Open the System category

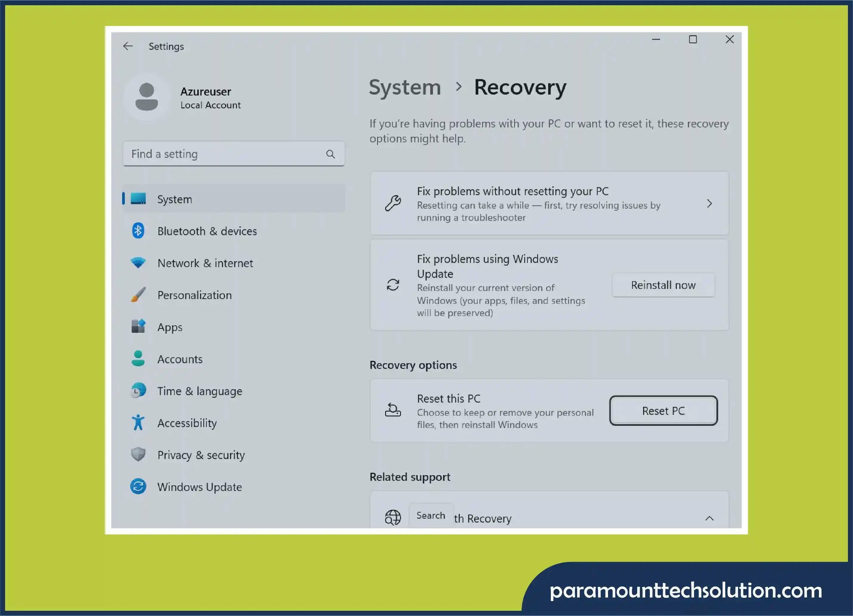(x=233, y=198)
